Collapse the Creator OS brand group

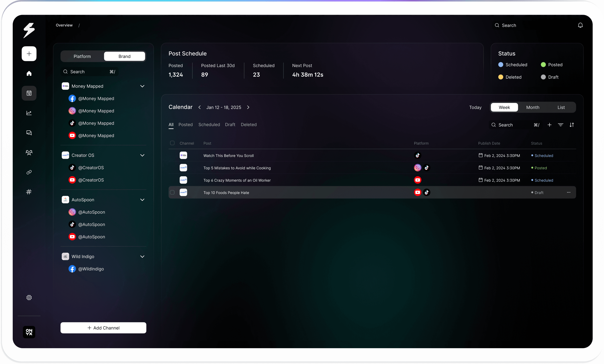pyautogui.click(x=142, y=155)
